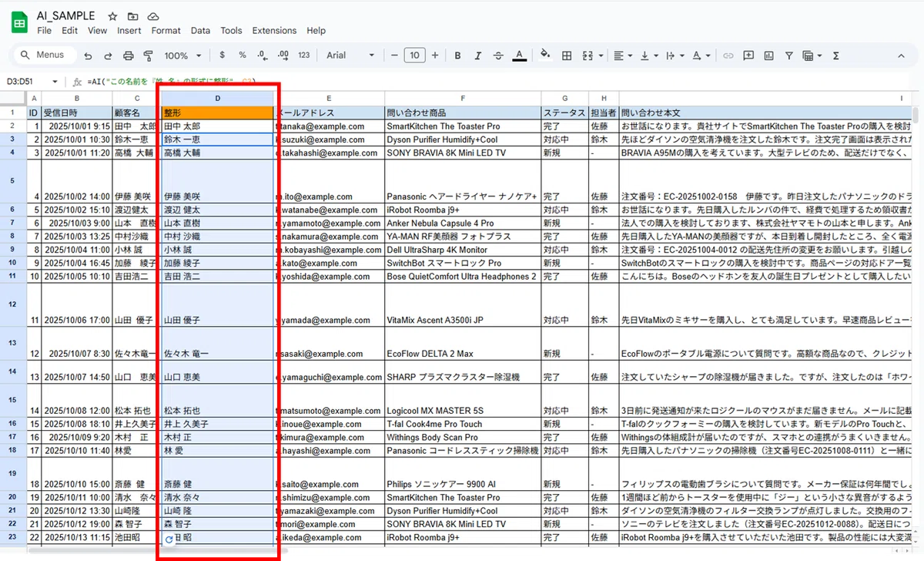
Task: Open the Data menu
Action: 201,31
